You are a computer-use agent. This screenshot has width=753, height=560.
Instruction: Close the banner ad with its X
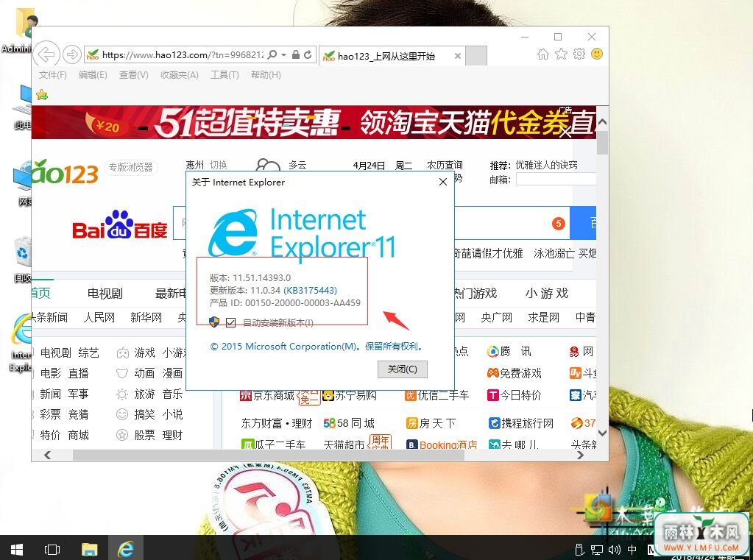tap(565, 131)
